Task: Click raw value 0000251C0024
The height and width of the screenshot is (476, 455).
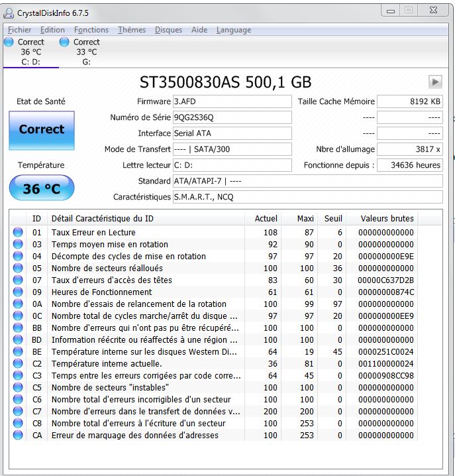Action: pyautogui.click(x=386, y=352)
